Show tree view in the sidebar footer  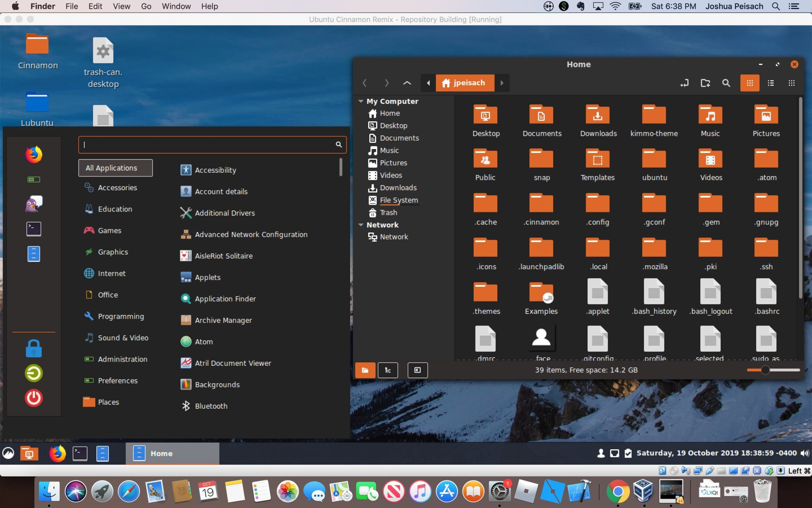pos(388,370)
